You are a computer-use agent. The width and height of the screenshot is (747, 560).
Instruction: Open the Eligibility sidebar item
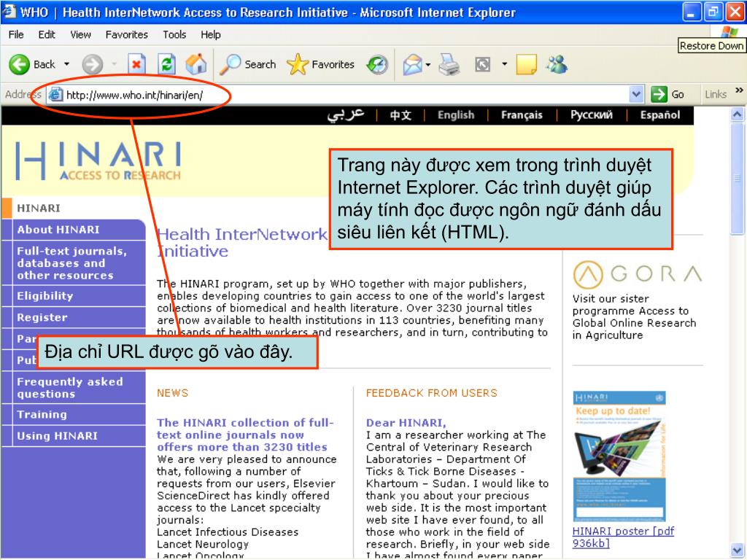74,296
